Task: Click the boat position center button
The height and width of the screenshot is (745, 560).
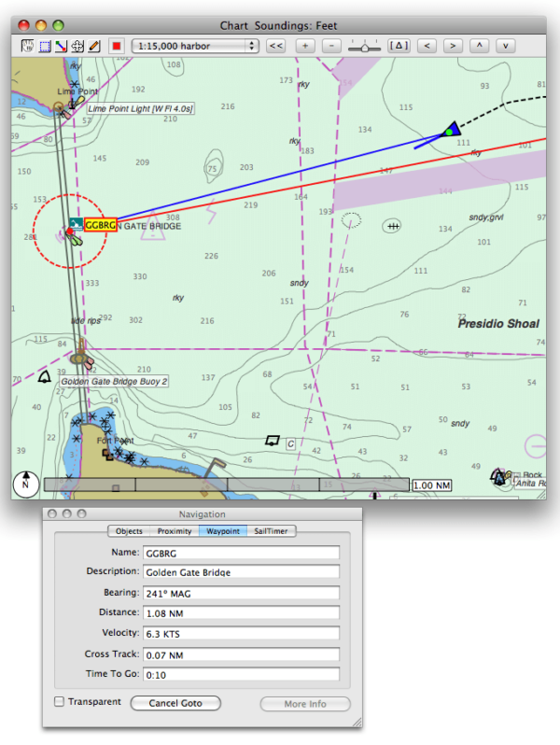Action: [x=399, y=45]
